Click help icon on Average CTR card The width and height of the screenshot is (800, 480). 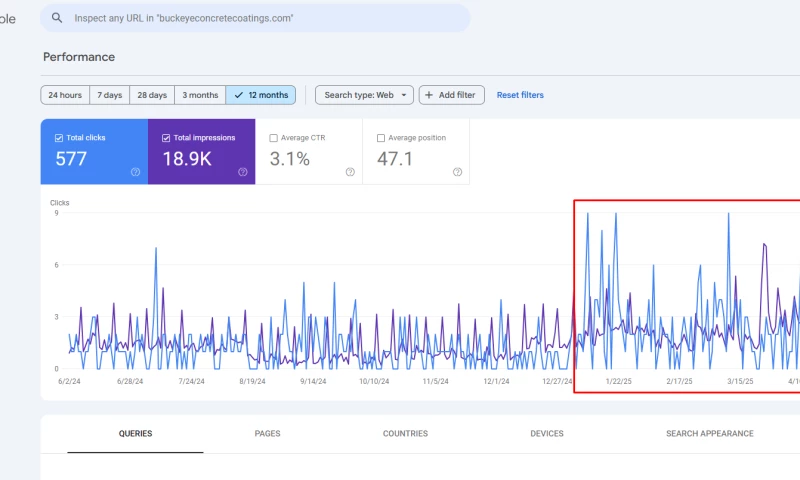[350, 172]
